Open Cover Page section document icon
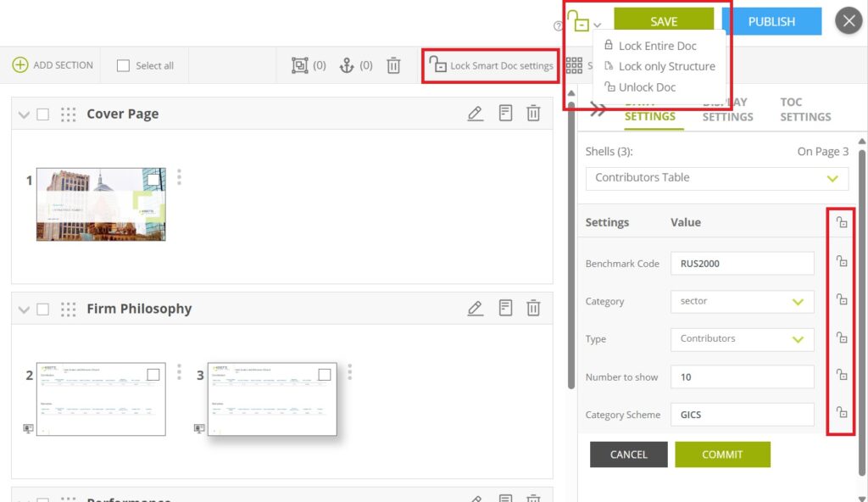The width and height of the screenshot is (868, 502). (x=505, y=113)
